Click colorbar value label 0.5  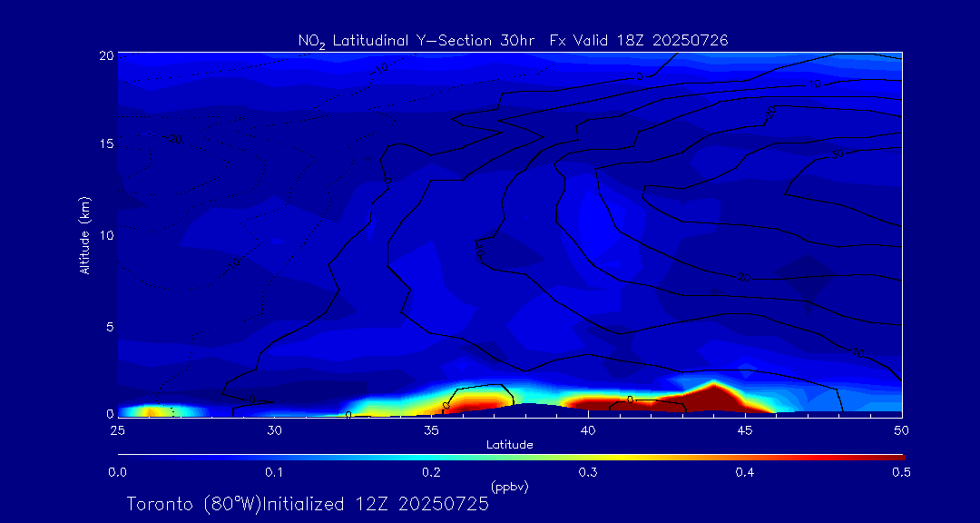click(901, 472)
